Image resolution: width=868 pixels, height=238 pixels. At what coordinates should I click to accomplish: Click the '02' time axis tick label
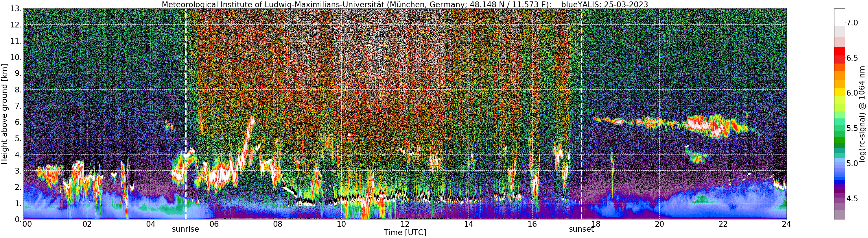87,224
